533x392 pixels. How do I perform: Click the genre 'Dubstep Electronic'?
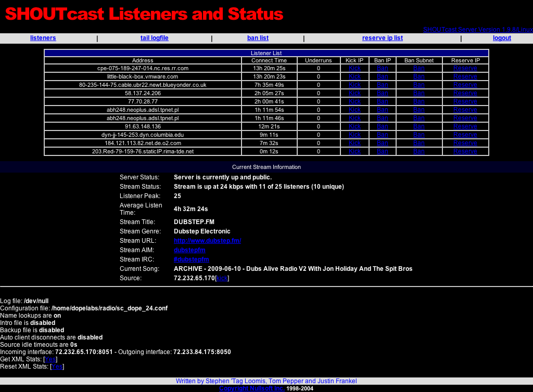202,231
